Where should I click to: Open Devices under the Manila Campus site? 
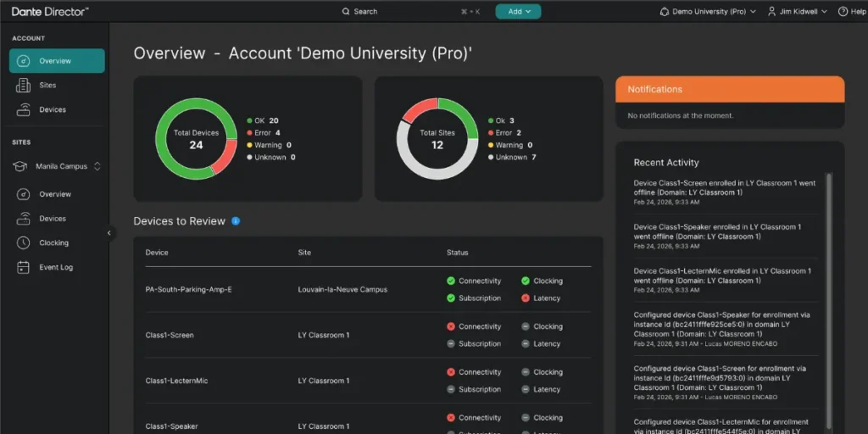click(x=53, y=219)
